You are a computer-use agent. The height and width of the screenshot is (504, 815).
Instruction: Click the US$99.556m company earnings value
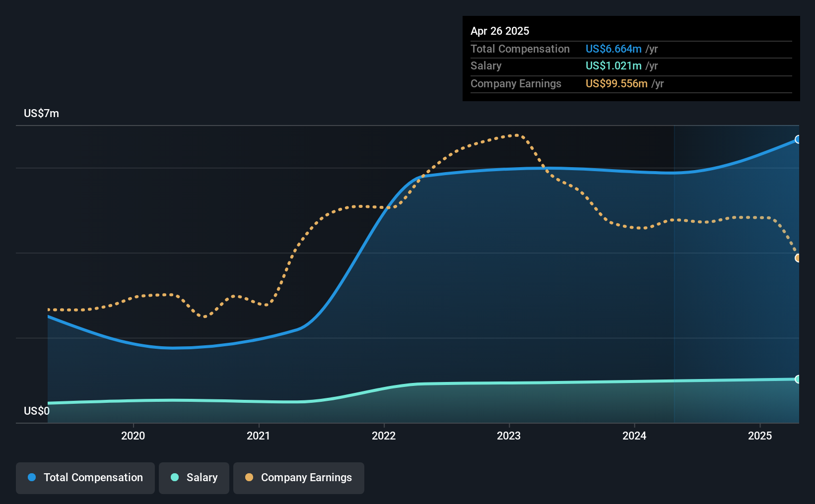pyautogui.click(x=616, y=83)
